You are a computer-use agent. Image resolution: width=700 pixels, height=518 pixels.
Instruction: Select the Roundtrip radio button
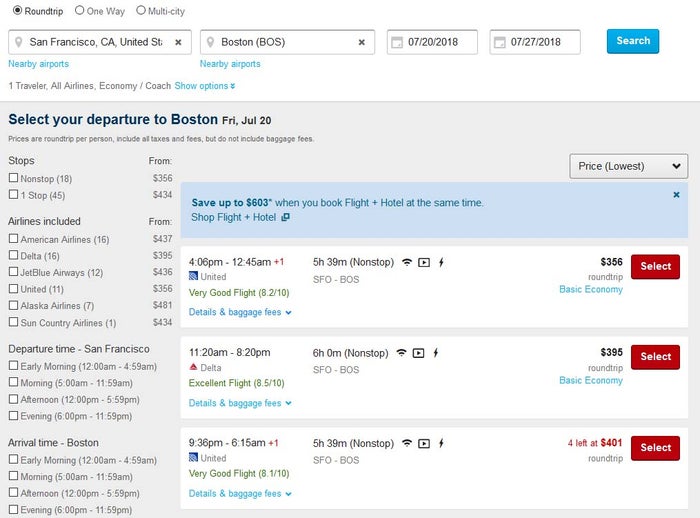17,10
